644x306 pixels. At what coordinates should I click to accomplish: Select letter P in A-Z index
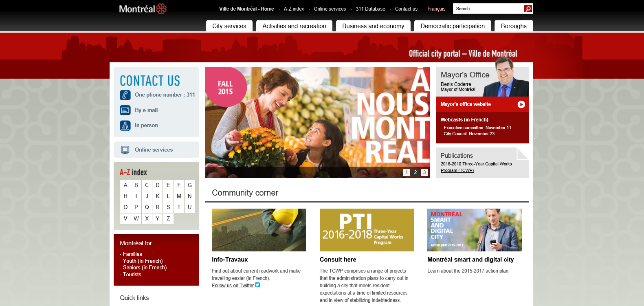click(136, 207)
